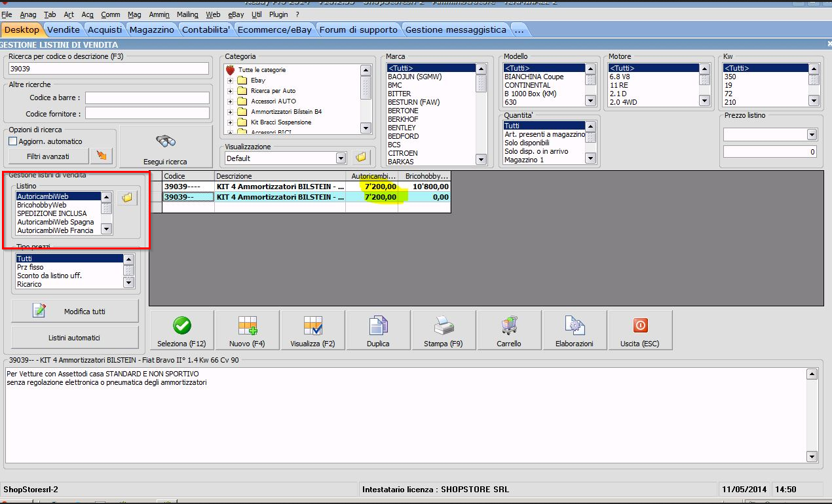Click the down arrow of the Marca list scrollbar
This screenshot has height=504, width=832.
(x=482, y=160)
